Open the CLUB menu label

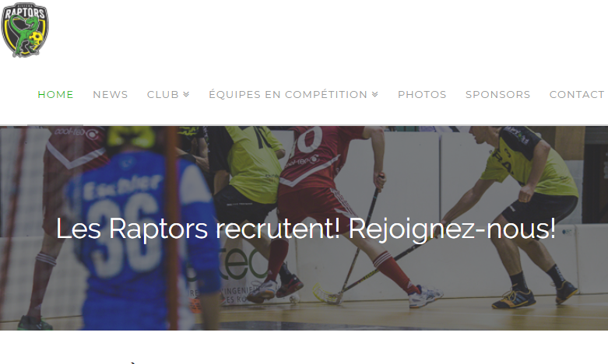point(163,94)
